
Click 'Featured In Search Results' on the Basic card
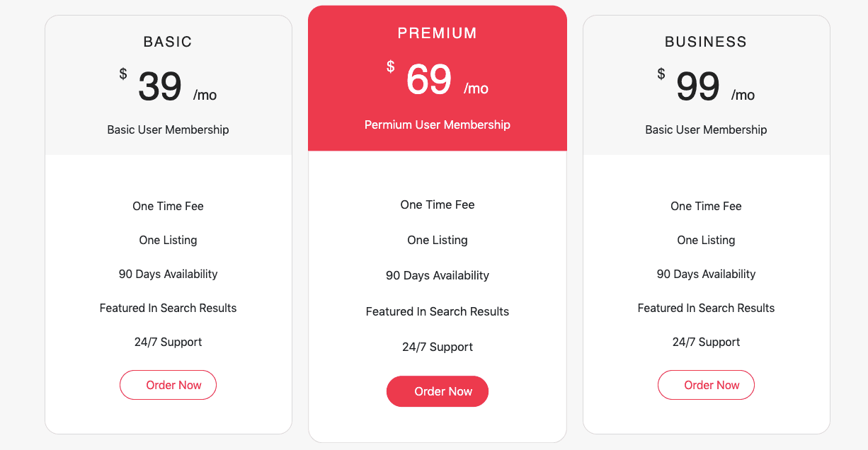click(x=168, y=308)
